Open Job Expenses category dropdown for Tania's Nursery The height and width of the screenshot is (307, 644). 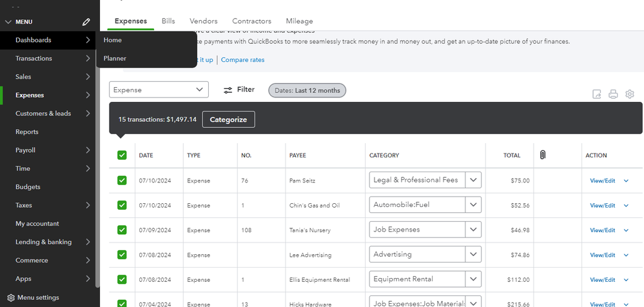pos(473,230)
